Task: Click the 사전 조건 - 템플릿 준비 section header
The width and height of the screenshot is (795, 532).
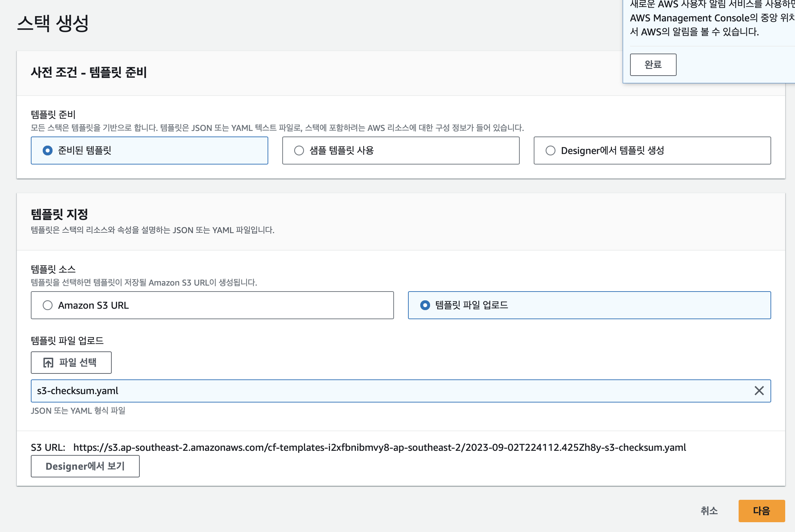Action: [x=89, y=72]
